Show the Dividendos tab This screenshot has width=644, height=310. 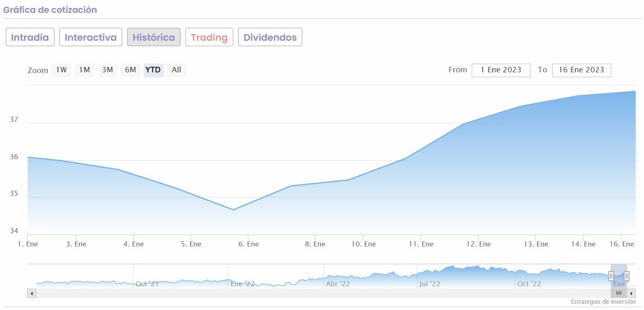(x=270, y=37)
